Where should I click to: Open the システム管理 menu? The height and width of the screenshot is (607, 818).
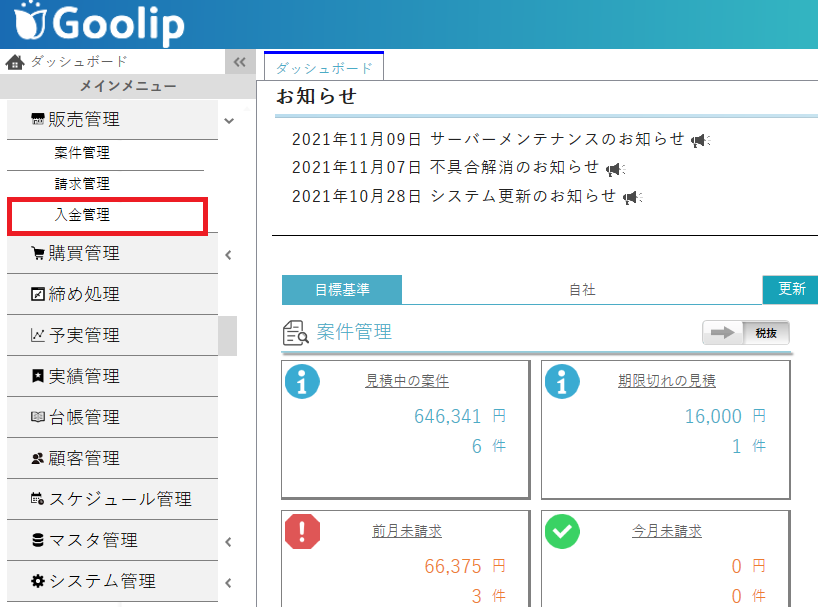[112, 581]
